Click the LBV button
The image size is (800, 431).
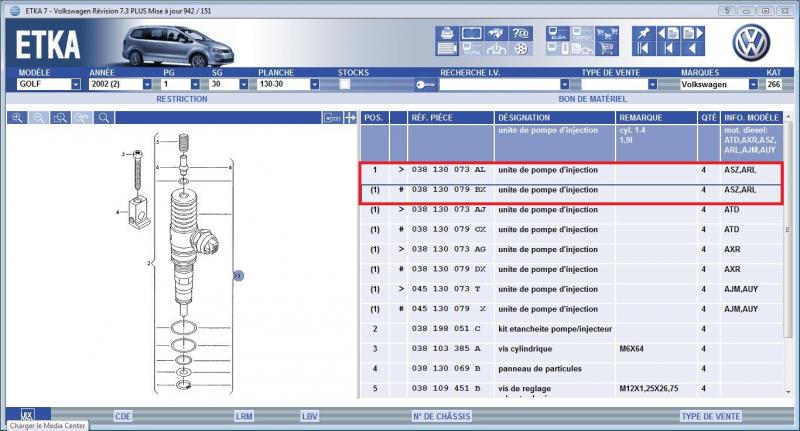[x=310, y=416]
